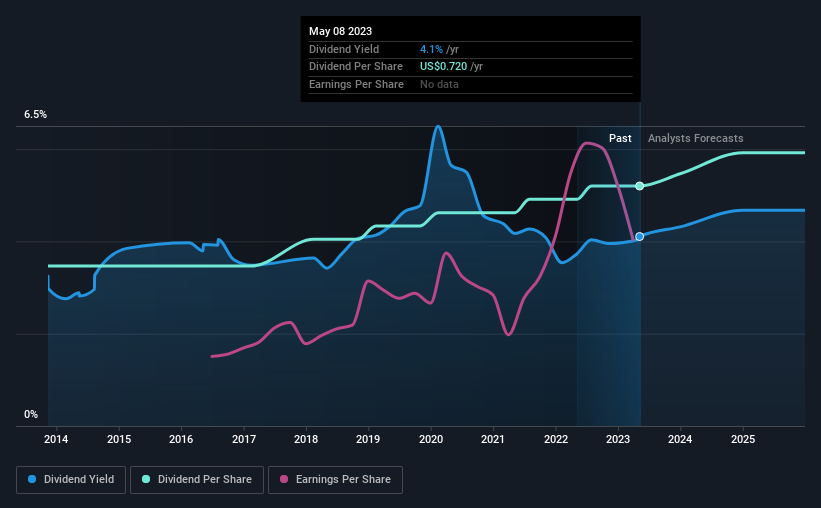The height and width of the screenshot is (508, 821).
Task: Toggle the Earnings Per Share legend button
Action: pos(335,480)
